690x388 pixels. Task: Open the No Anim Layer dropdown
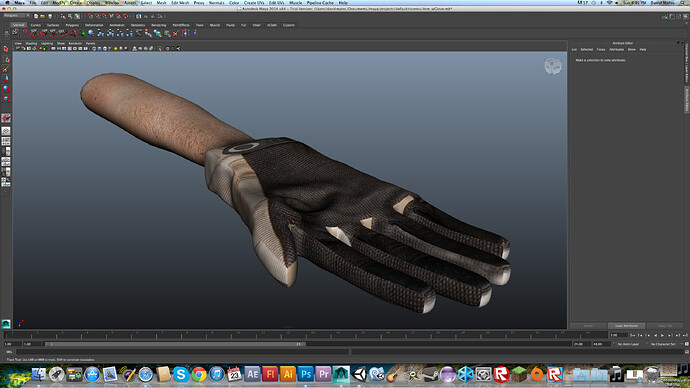point(628,344)
